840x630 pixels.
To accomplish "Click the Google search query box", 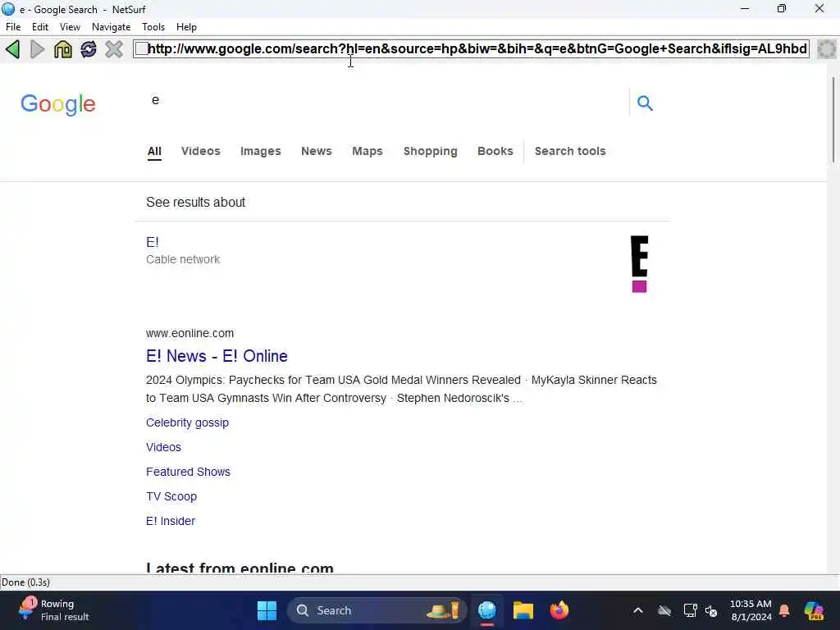I will [x=386, y=102].
